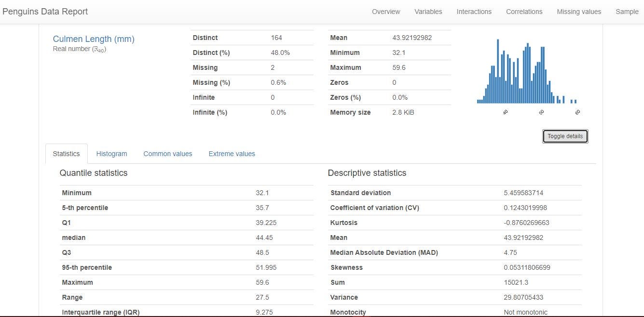644x317 pixels.
Task: Open the Missing values section
Action: click(579, 11)
